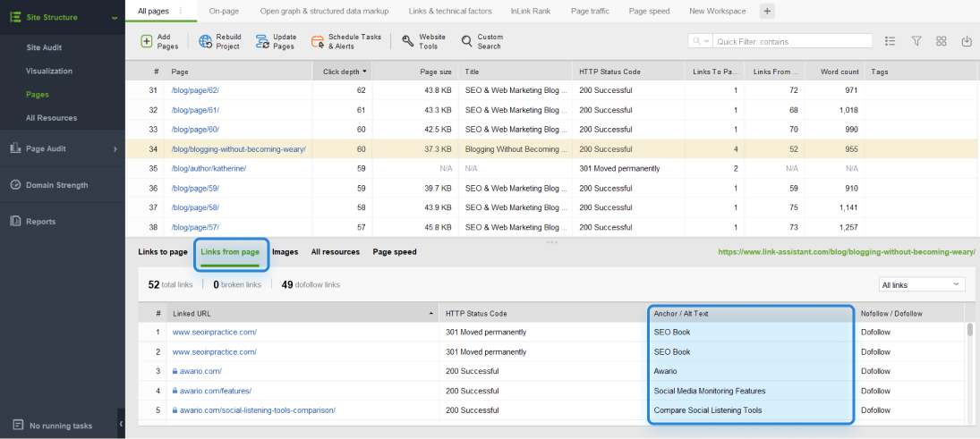The height and width of the screenshot is (439, 980).
Task: Open Open graph & structured data markup tab
Action: coord(324,11)
